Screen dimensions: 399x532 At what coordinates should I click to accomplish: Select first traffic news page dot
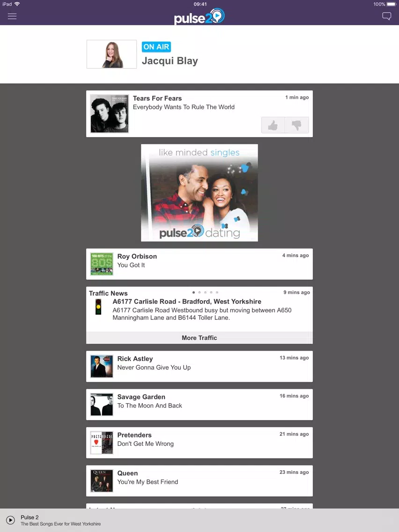[x=194, y=292]
